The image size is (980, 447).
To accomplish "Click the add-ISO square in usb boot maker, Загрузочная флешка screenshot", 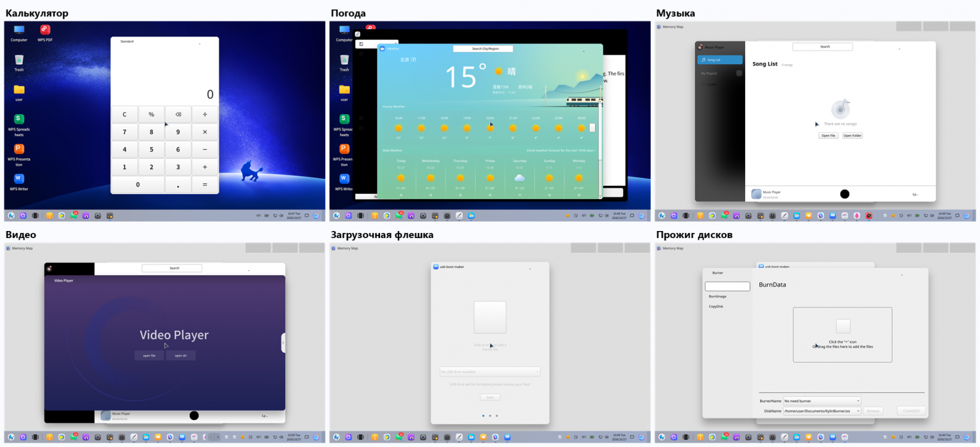I will coord(490,318).
